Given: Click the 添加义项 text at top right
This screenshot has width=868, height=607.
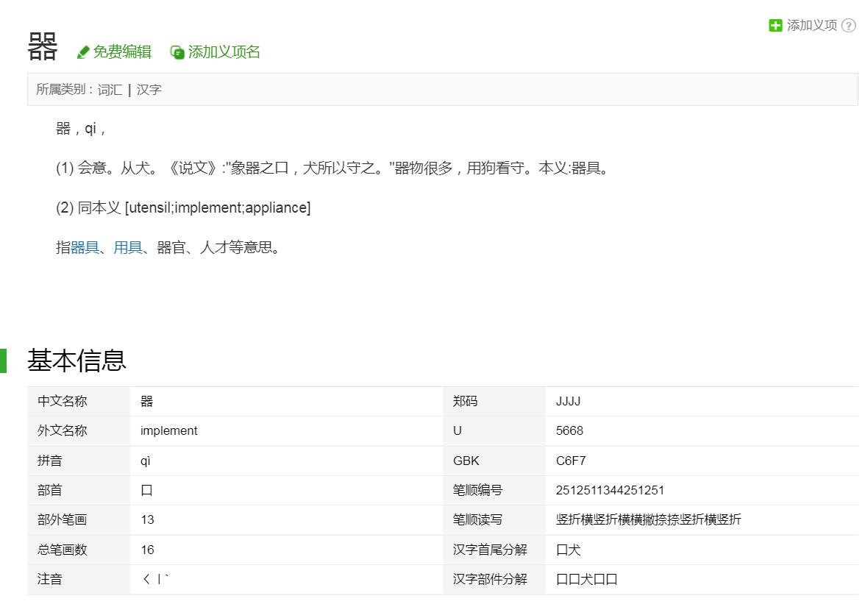Looking at the screenshot, I should (x=811, y=26).
